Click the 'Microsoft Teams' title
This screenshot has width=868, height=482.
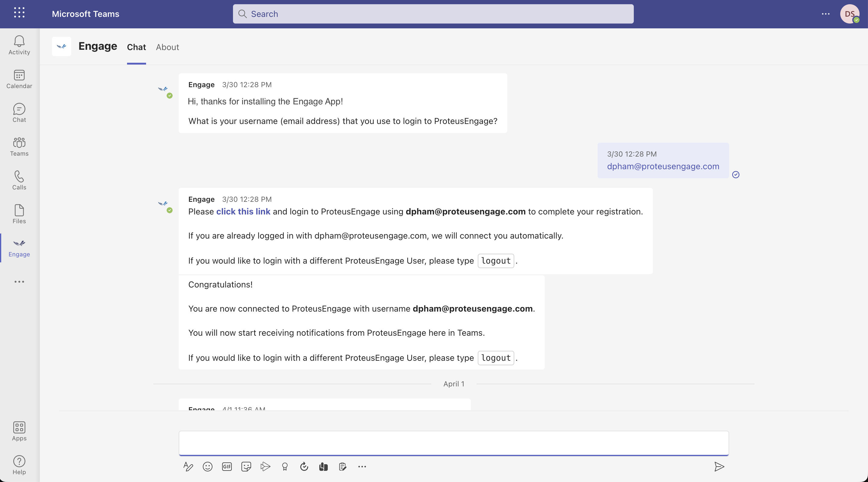pyautogui.click(x=86, y=14)
